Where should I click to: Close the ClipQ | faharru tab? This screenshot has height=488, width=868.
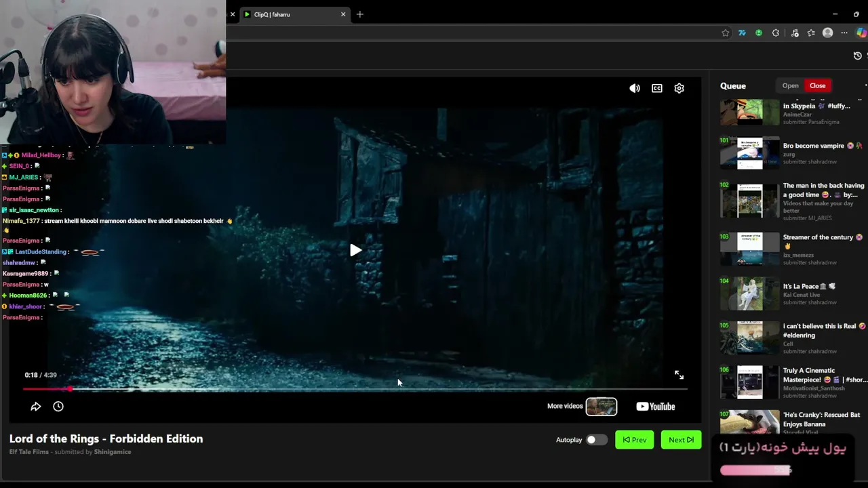point(343,14)
